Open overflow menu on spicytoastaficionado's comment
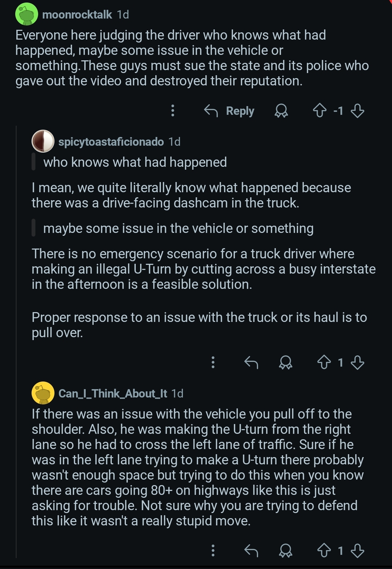 click(213, 362)
